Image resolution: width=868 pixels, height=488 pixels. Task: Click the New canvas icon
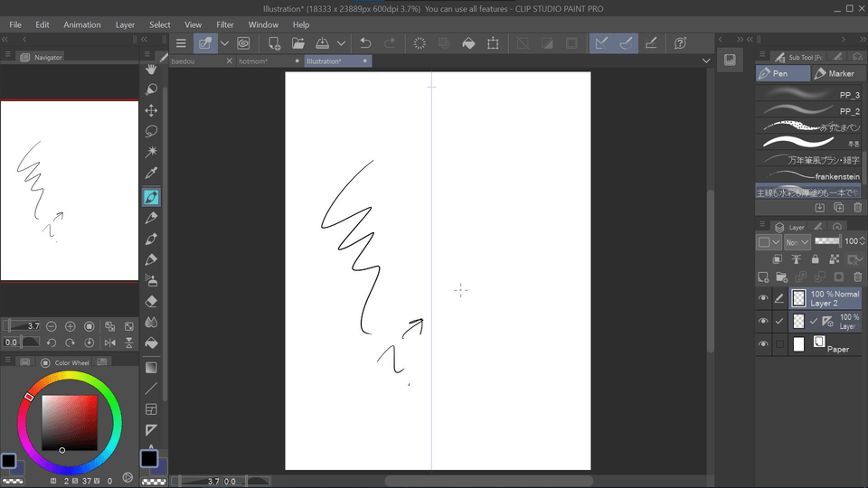[274, 43]
